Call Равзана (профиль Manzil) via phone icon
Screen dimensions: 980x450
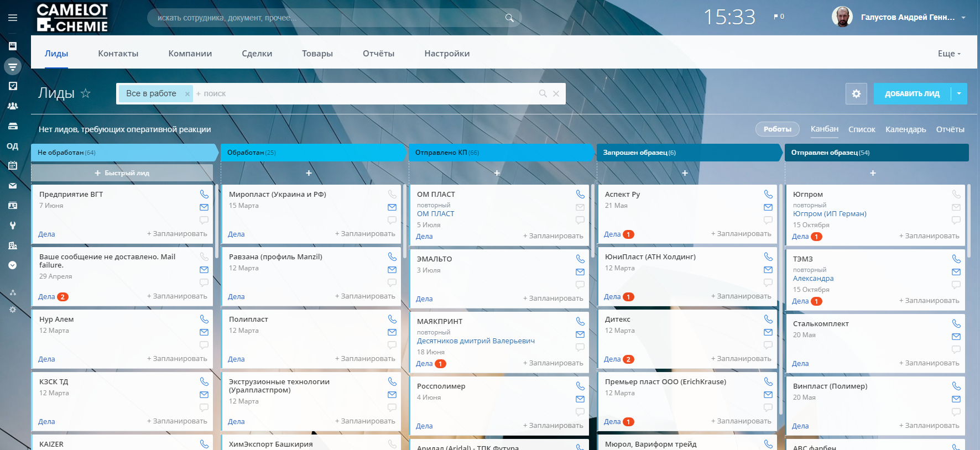392,257
